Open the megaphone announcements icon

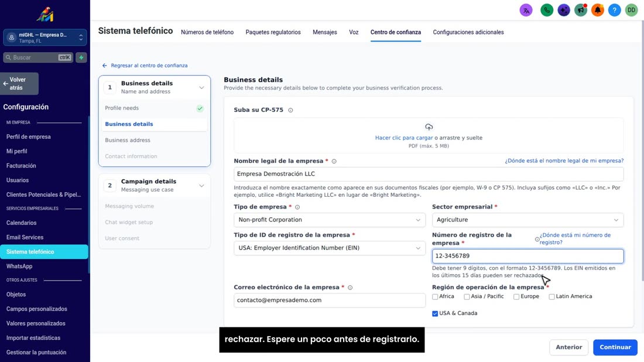pos(581,11)
